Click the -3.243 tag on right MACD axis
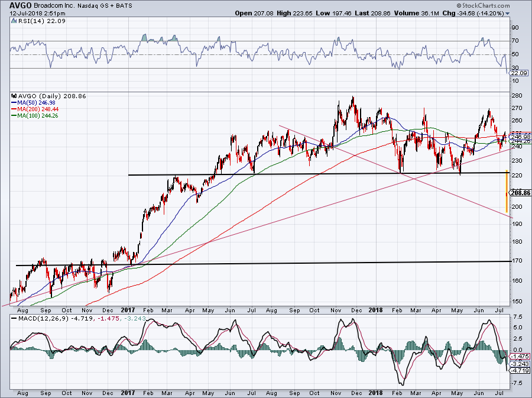Screen dimensions: 532x398 click(520, 364)
